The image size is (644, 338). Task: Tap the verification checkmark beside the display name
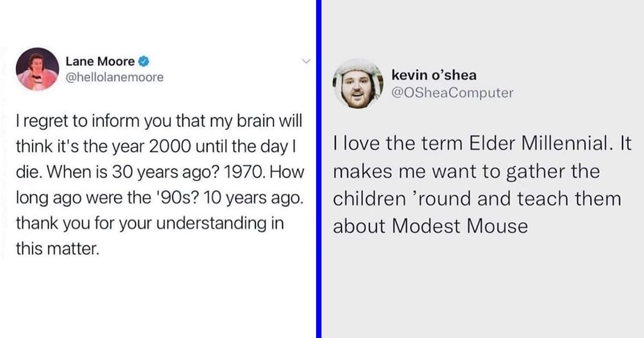[x=143, y=61]
